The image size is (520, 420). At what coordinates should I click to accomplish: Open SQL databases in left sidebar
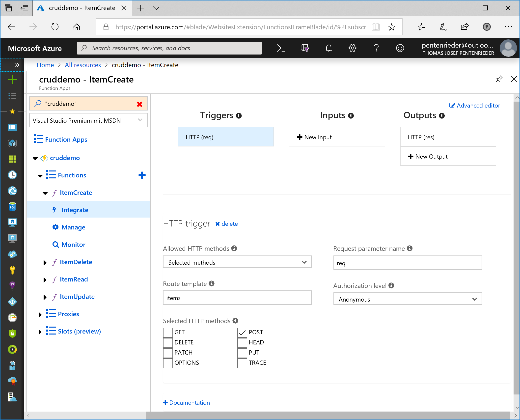click(12, 206)
